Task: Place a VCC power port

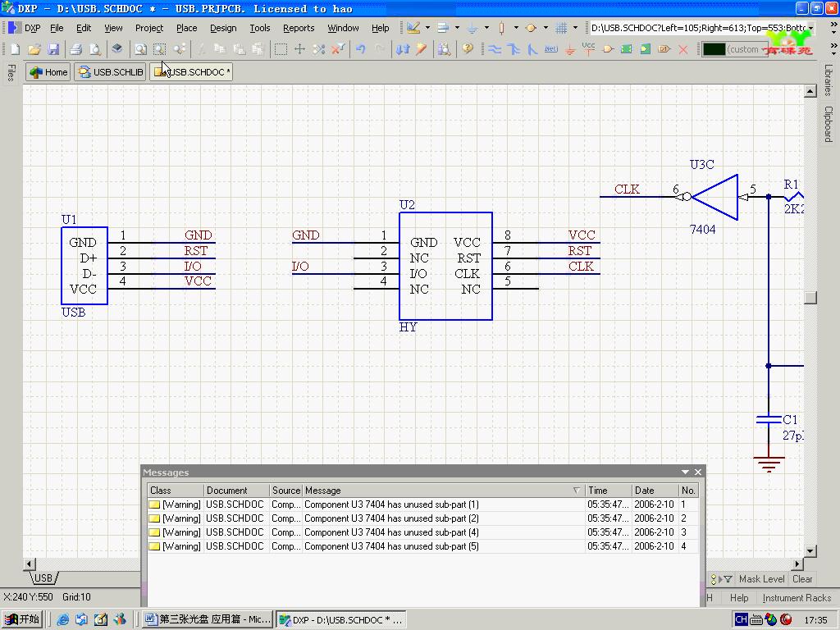Action: pos(589,49)
